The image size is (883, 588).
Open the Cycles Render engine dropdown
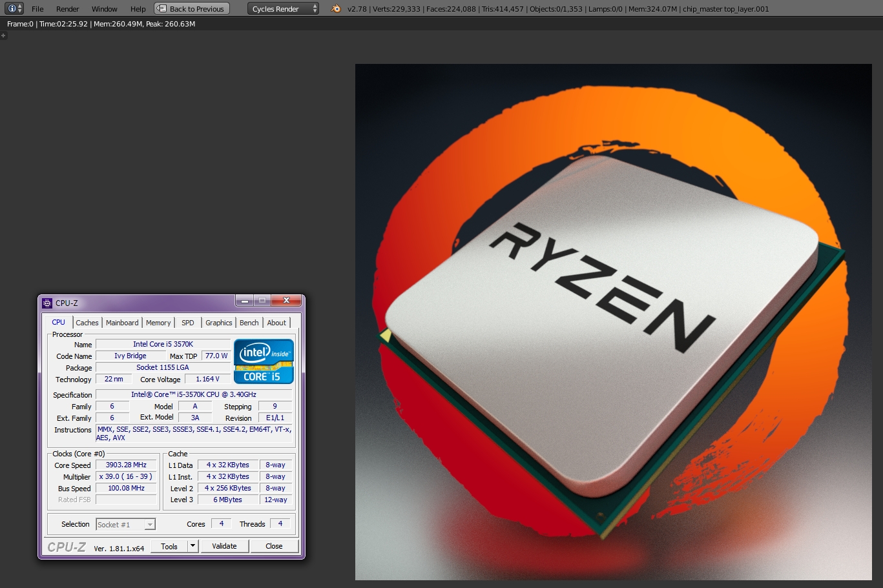[x=283, y=9]
